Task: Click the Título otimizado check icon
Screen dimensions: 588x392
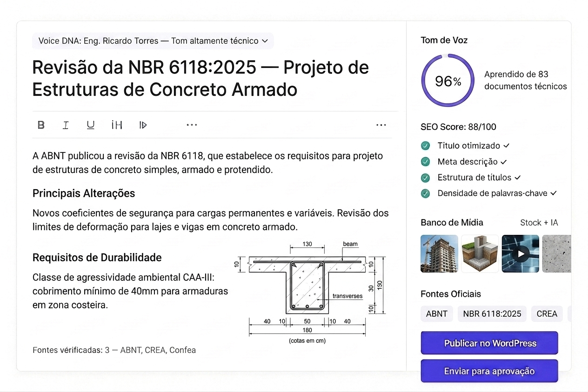Action: tap(425, 146)
